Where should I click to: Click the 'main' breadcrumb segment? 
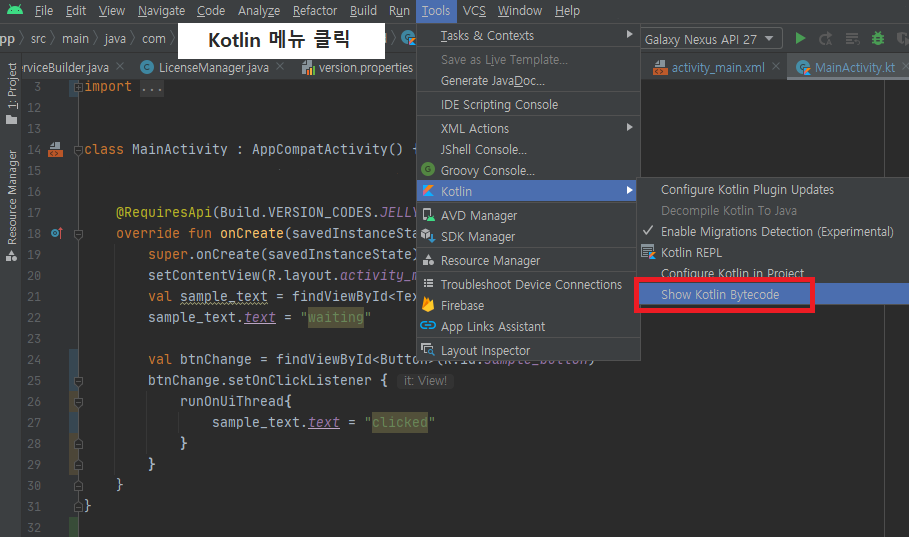[75, 39]
